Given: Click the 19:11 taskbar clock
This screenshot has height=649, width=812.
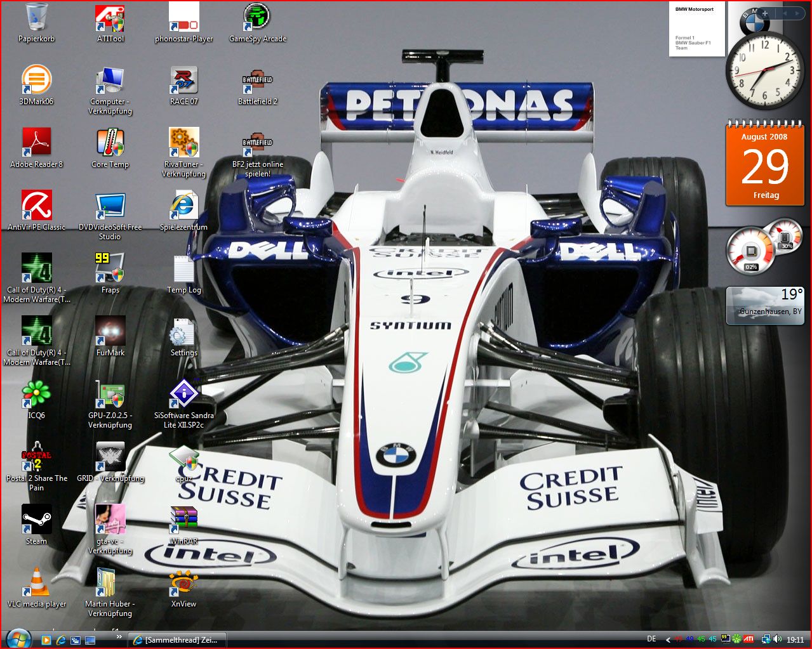Looking at the screenshot, I should click(x=795, y=640).
